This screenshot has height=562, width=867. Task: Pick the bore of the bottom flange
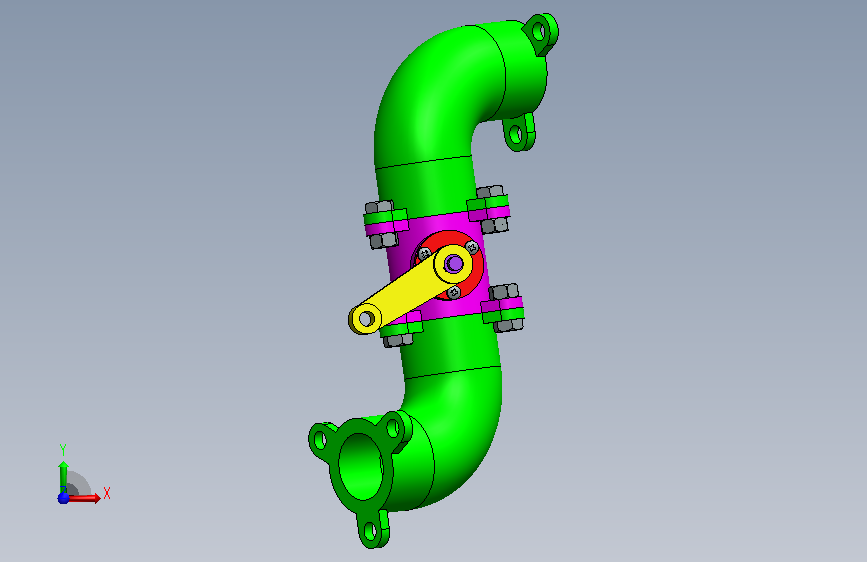361,466
